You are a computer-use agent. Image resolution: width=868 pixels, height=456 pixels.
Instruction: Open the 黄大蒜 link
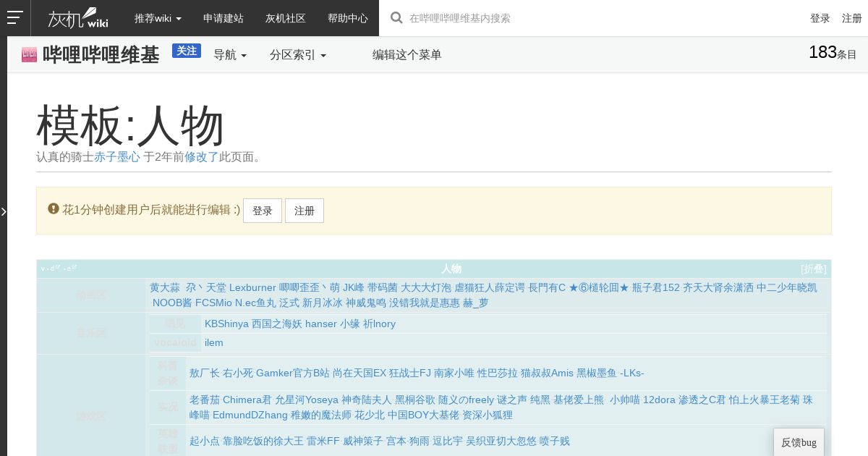point(165,287)
